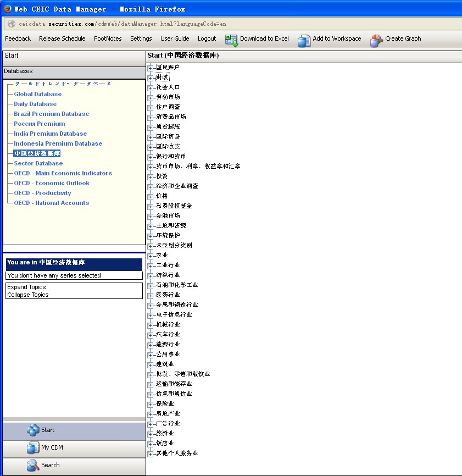The width and height of the screenshot is (462, 476).
Task: Click the Add to Workspace database icon
Action: (x=304, y=41)
